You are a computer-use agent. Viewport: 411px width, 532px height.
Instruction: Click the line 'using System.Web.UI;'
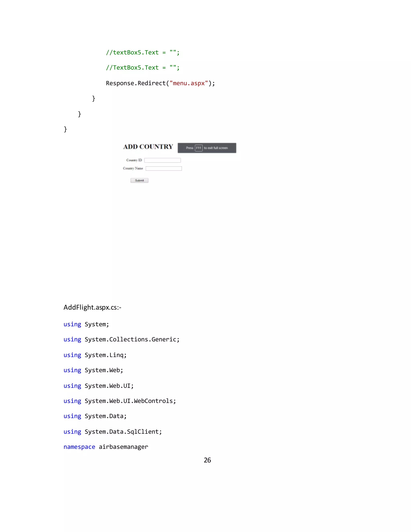tap(99, 386)
